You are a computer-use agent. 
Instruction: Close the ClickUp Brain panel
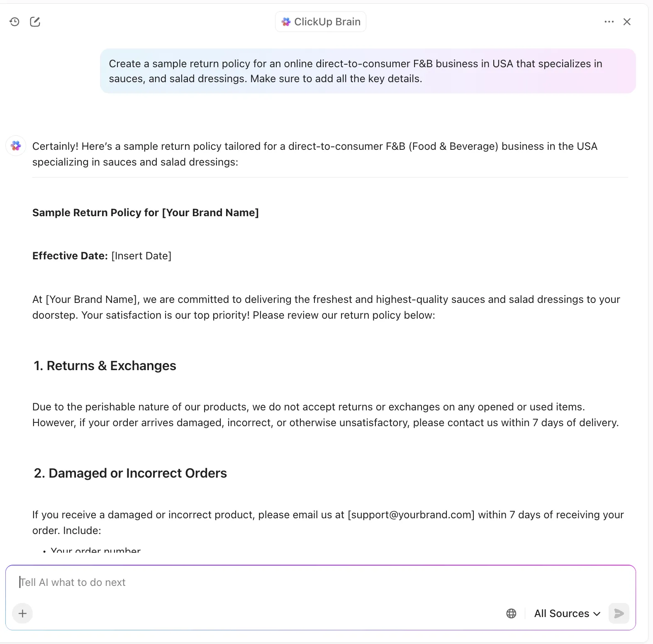pyautogui.click(x=627, y=22)
